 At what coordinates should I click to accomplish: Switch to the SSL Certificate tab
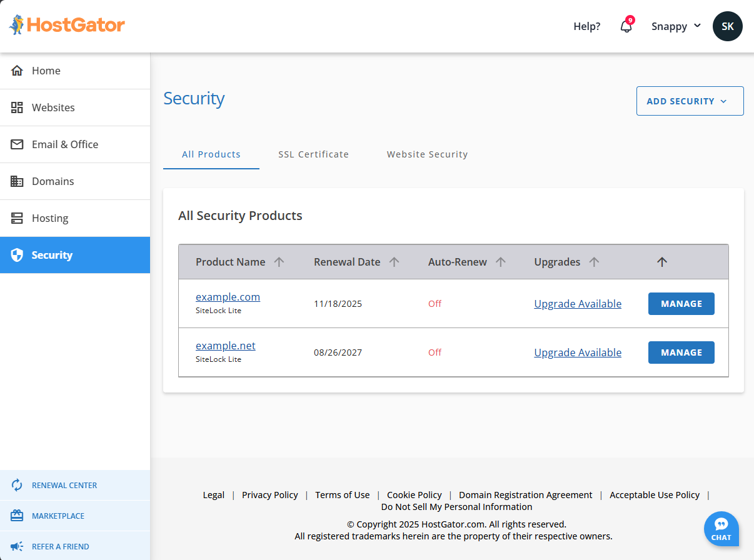[313, 154]
